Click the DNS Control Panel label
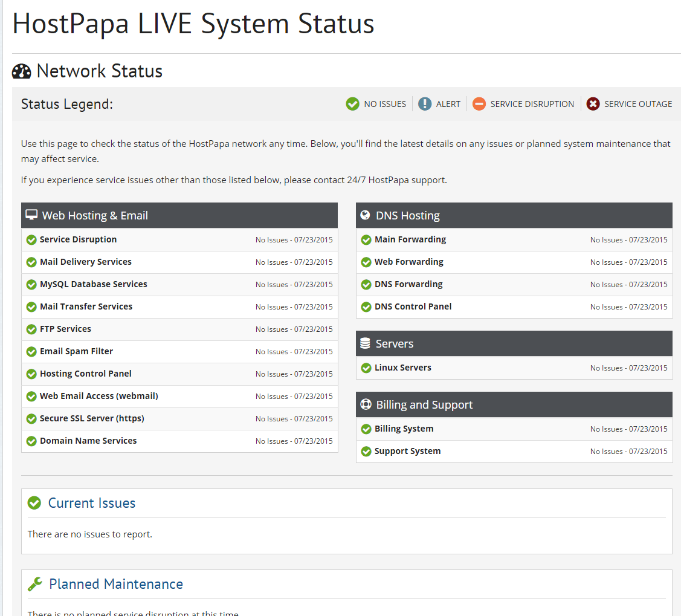Screen dimensions: 681x616 (x=413, y=306)
